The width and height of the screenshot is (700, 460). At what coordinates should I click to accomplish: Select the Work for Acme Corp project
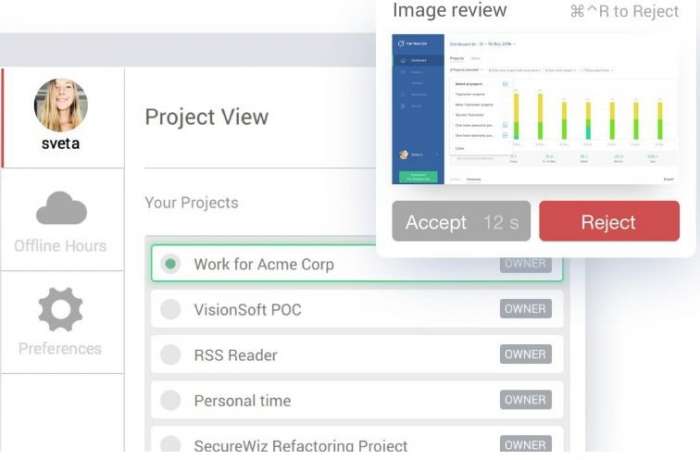pyautogui.click(x=264, y=264)
